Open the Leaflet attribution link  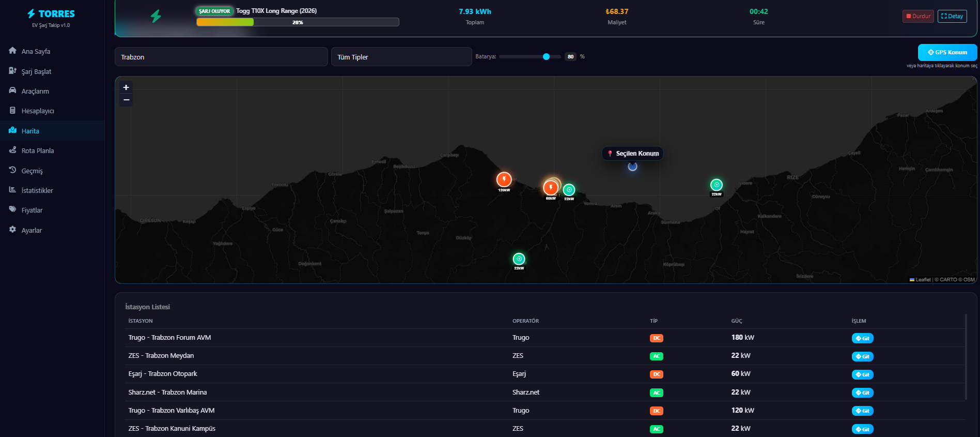pos(923,280)
